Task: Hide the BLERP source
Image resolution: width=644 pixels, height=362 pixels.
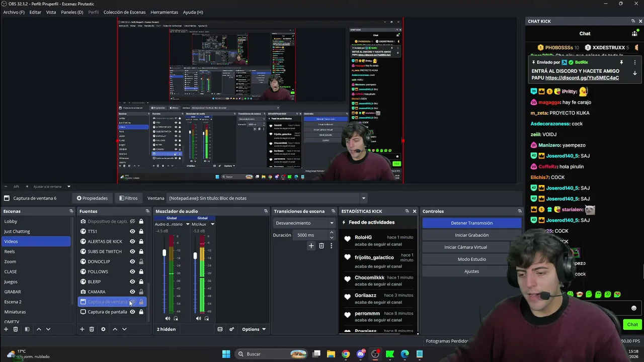Action: coord(132,282)
